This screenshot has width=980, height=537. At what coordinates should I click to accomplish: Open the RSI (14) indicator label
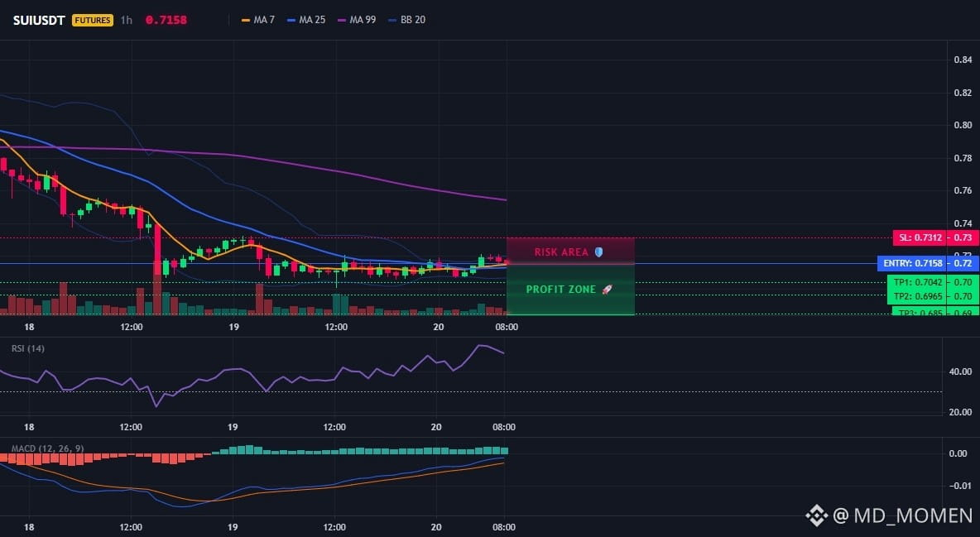click(28, 348)
